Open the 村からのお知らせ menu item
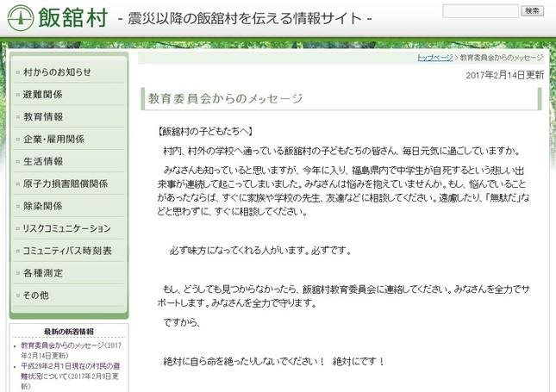556x392 pixels. [x=57, y=72]
